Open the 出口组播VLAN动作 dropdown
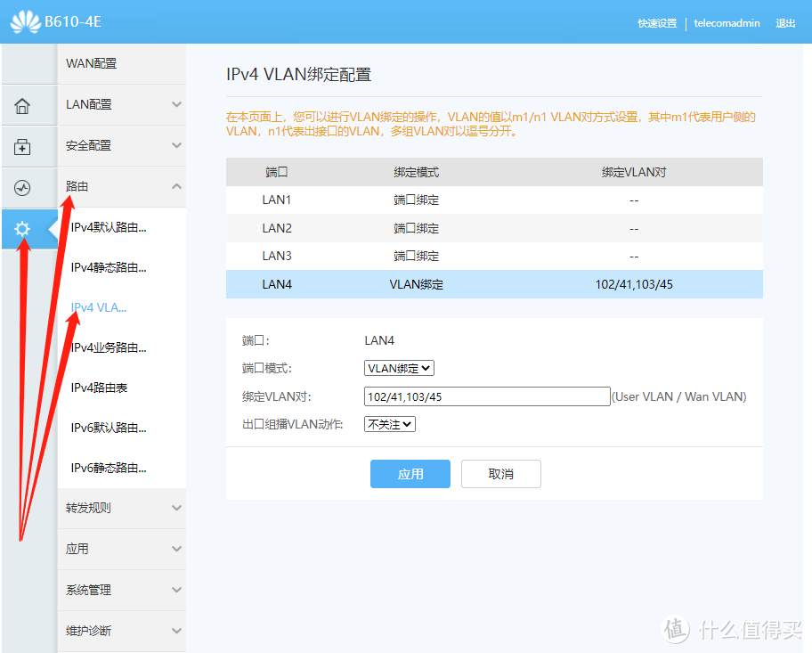812x653 pixels. [389, 424]
